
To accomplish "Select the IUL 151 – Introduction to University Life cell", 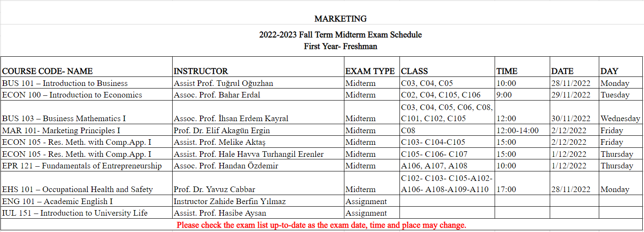I will click(x=86, y=213).
